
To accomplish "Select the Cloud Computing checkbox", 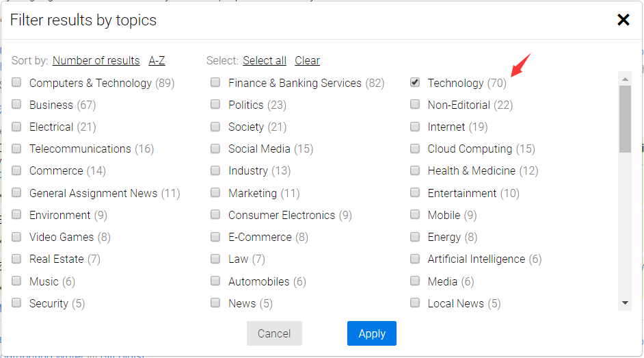I will coord(415,149).
